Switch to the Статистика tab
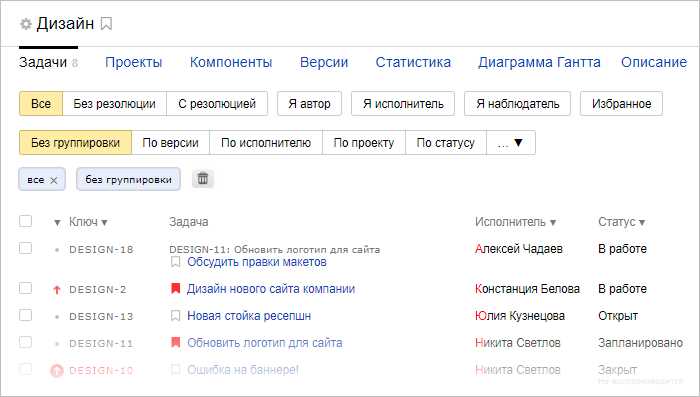 413,62
